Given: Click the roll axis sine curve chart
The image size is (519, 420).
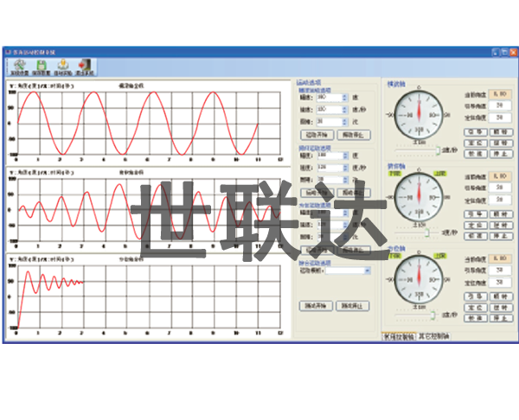Looking at the screenshot, I should tap(148, 123).
